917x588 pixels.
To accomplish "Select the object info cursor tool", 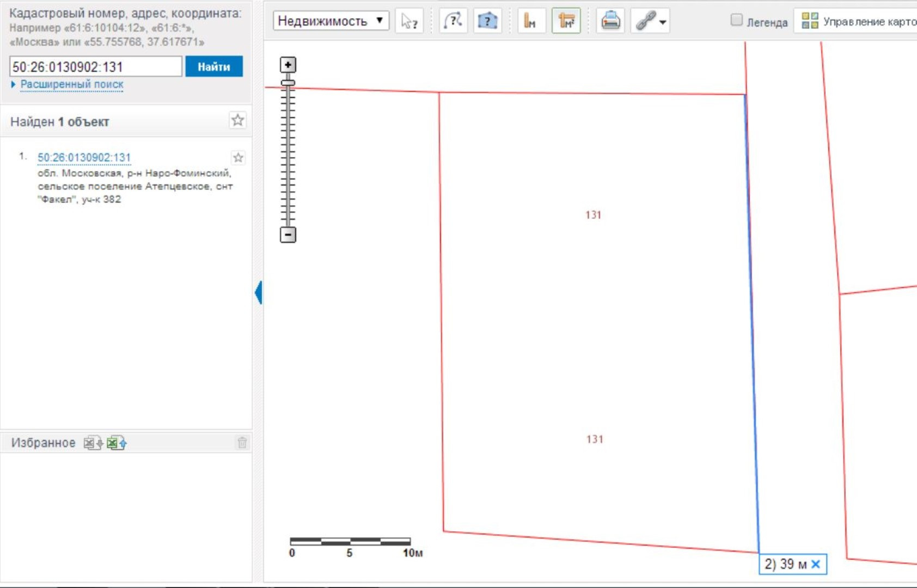I will click(409, 21).
